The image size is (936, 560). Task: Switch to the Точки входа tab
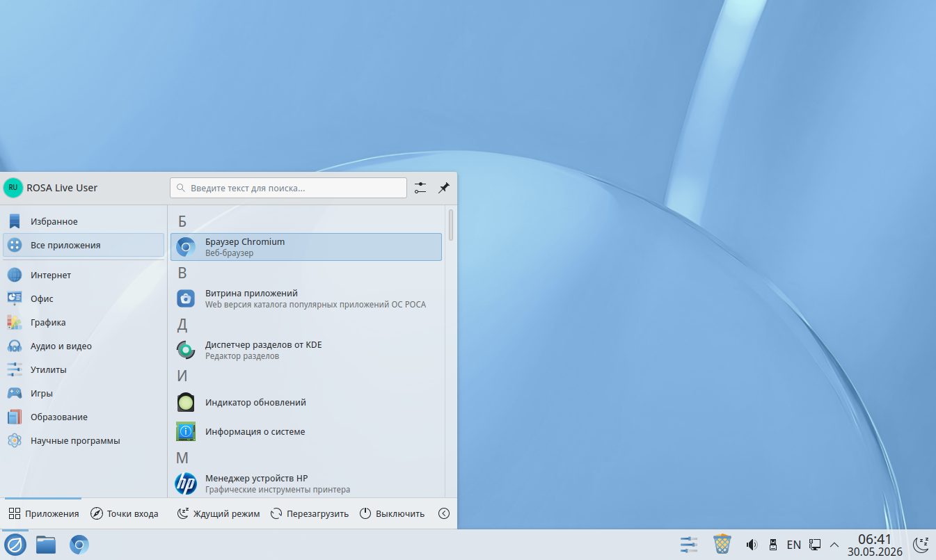(125, 513)
